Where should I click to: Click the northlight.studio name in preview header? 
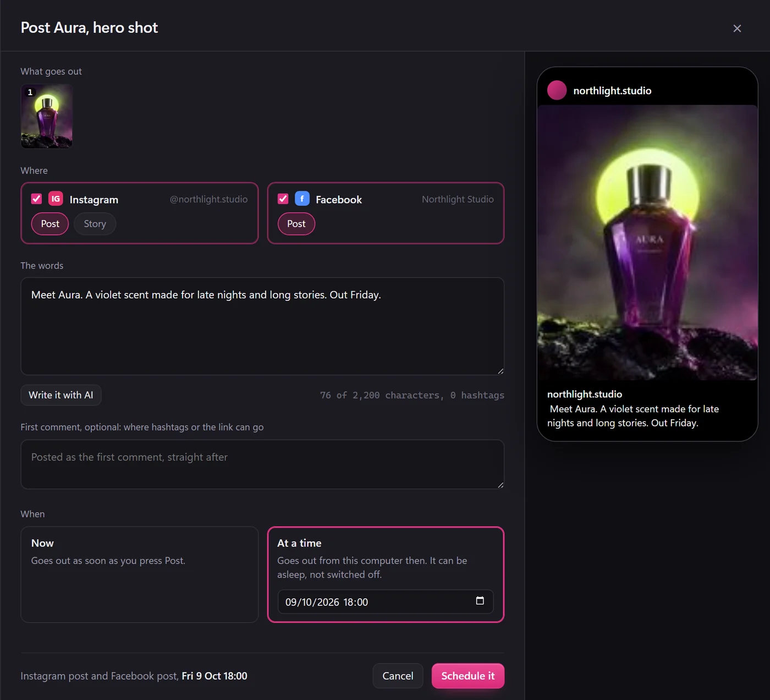pyautogui.click(x=612, y=91)
